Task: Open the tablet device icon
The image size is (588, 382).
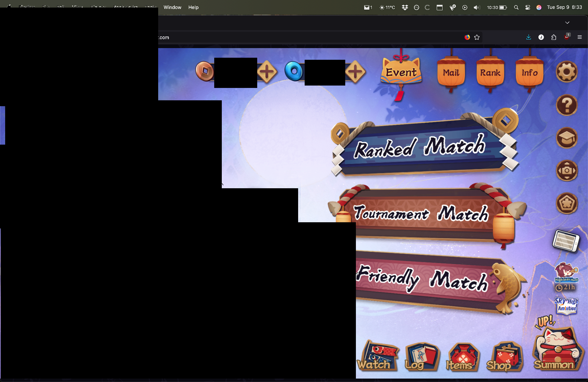Action: pyautogui.click(x=566, y=241)
